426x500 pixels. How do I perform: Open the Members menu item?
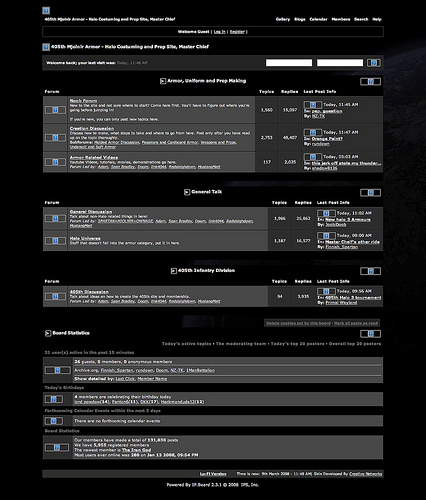point(341,19)
